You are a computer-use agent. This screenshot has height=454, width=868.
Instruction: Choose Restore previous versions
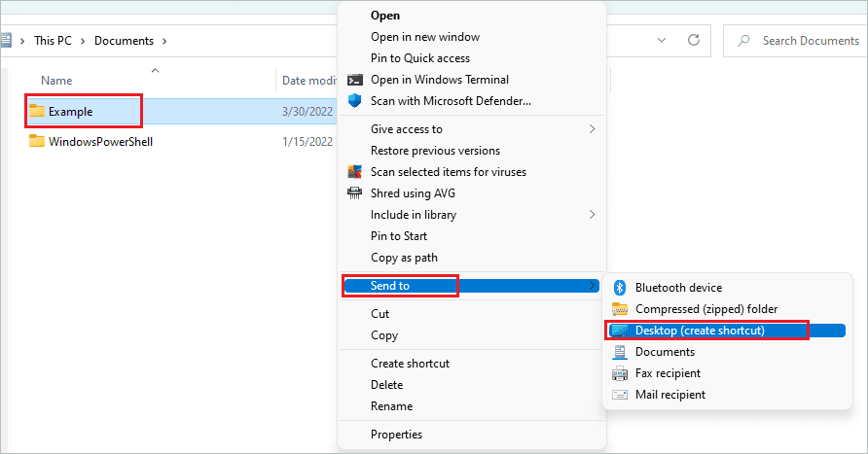[435, 151]
